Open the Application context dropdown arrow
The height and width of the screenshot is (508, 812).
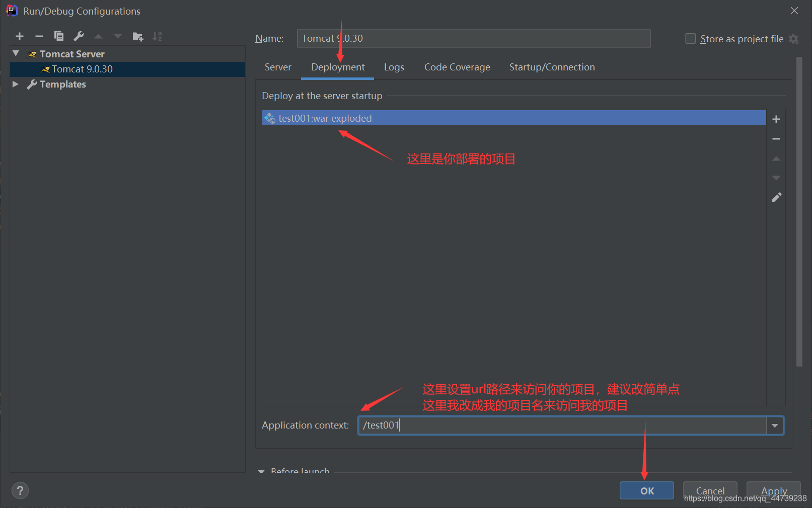click(775, 426)
